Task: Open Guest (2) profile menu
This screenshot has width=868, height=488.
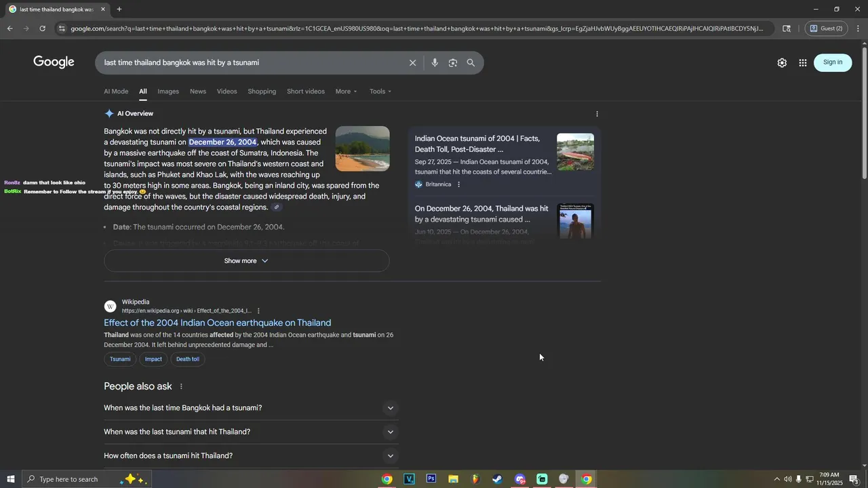Action: coord(826,28)
